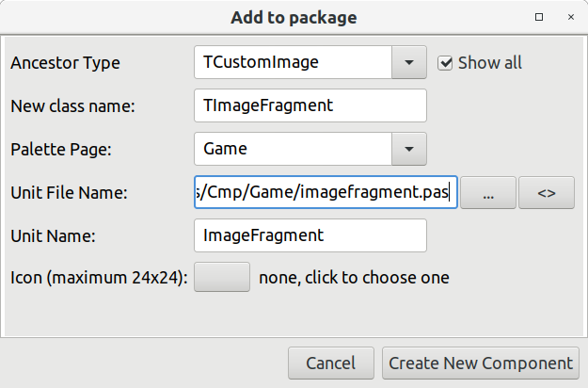588x388 pixels.
Task: Expand the Palette Page dropdown arrow
Action: coord(409,148)
